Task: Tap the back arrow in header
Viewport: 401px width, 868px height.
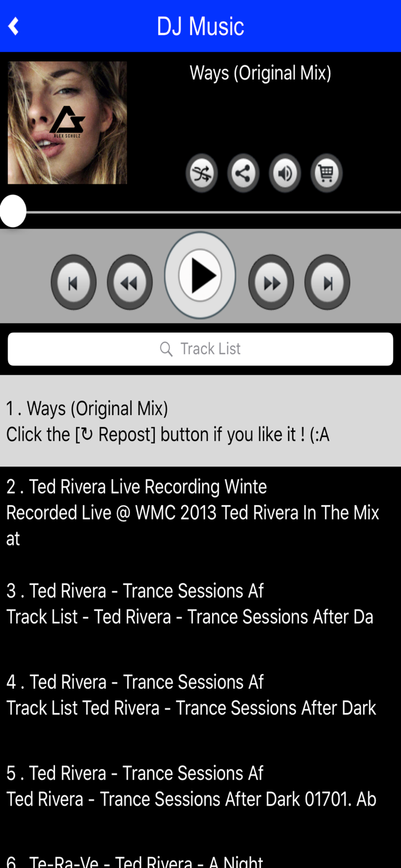Action: pos(14,26)
